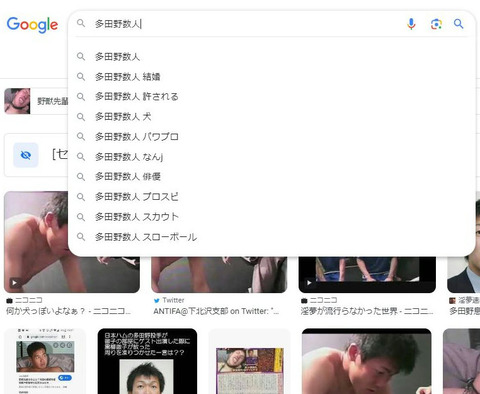Open the ANTIFA@下北沢支部 on Twitter link
The height and width of the screenshot is (394, 480).
(x=216, y=311)
